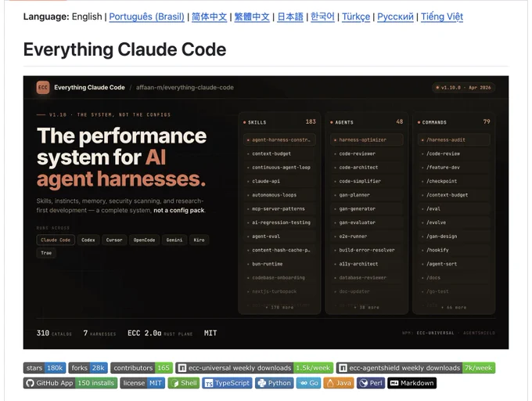The height and width of the screenshot is (401, 532).
Task: Click the /feature-dev command row
Action: pos(454,168)
